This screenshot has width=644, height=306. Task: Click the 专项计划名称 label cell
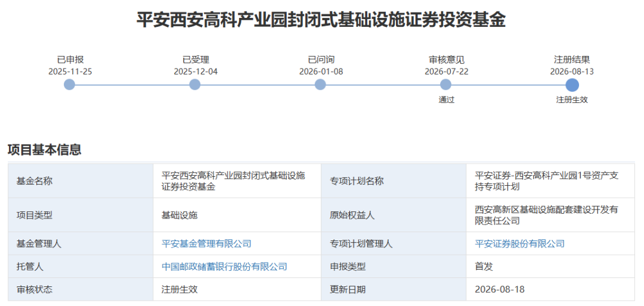point(394,181)
